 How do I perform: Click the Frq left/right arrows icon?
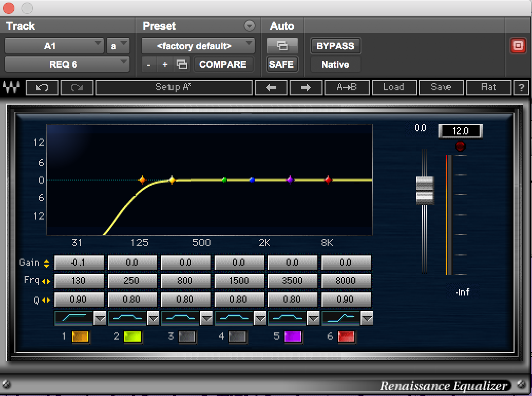coord(46,282)
